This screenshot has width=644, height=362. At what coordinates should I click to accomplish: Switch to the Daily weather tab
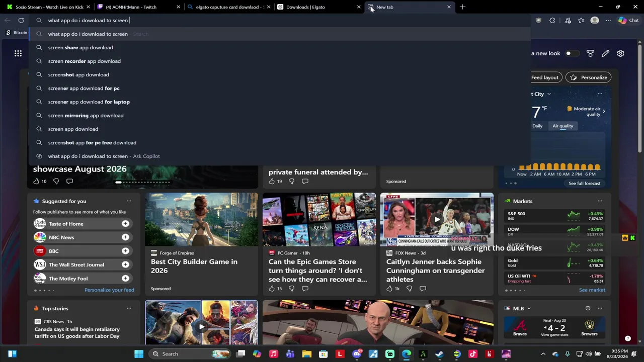[x=537, y=126]
